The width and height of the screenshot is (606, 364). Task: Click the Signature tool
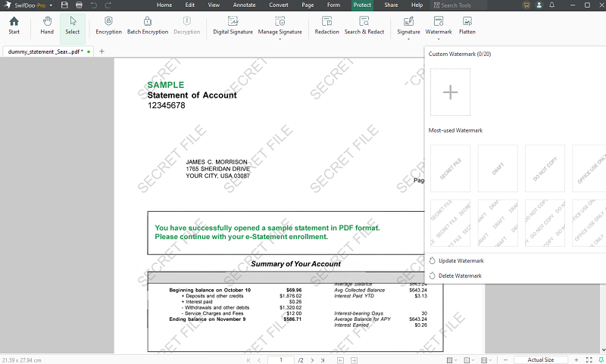(x=408, y=26)
